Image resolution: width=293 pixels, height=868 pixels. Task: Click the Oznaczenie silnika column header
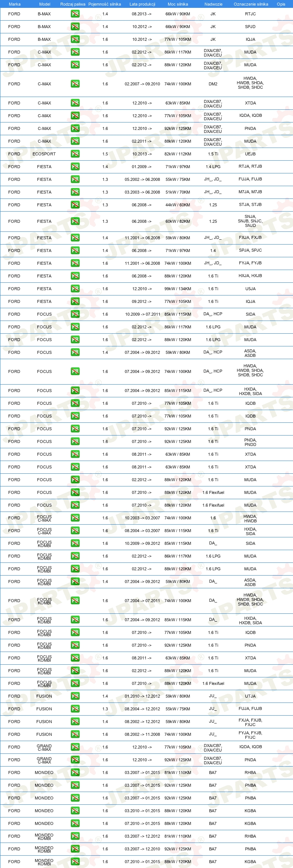251,4
